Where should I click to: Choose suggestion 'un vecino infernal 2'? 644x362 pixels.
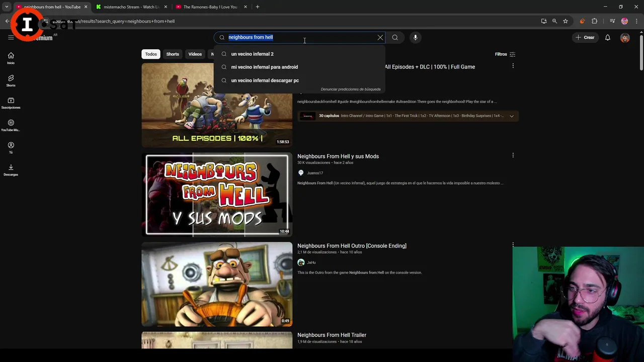299,54
